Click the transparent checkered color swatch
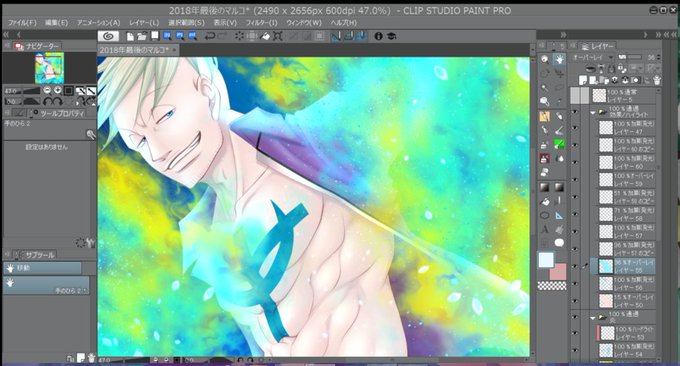The image size is (680, 366). pyautogui.click(x=552, y=285)
